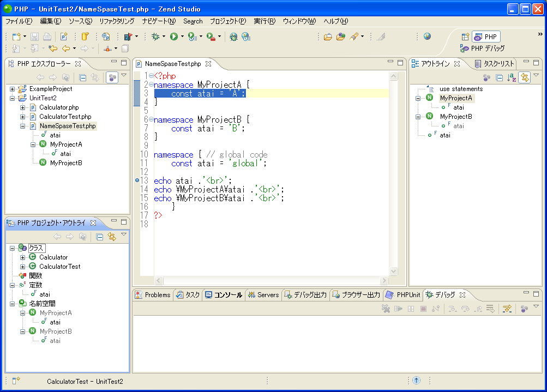This screenshot has height=392, width=547.
Task: Click the green Run button in toolbar
Action: coord(174,37)
